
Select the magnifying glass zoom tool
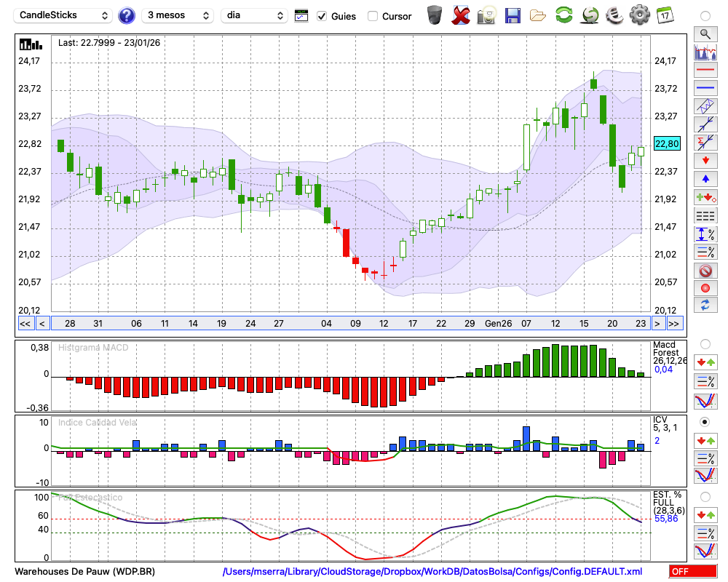[705, 33]
